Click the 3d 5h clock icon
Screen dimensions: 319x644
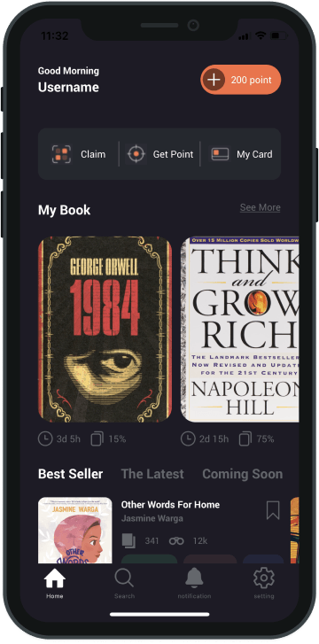click(x=45, y=439)
